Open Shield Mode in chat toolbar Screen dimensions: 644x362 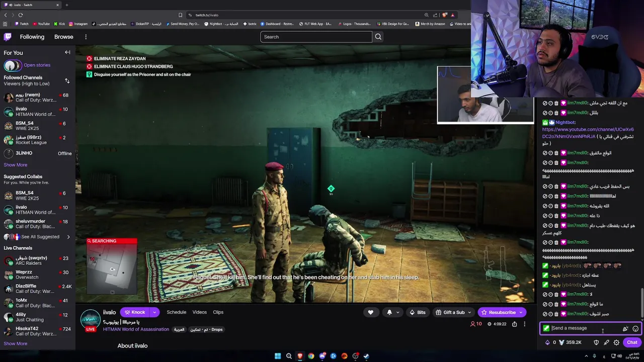click(x=596, y=342)
